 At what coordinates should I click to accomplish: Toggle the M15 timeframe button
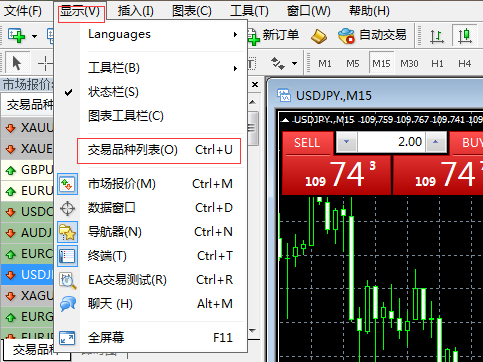tap(381, 63)
